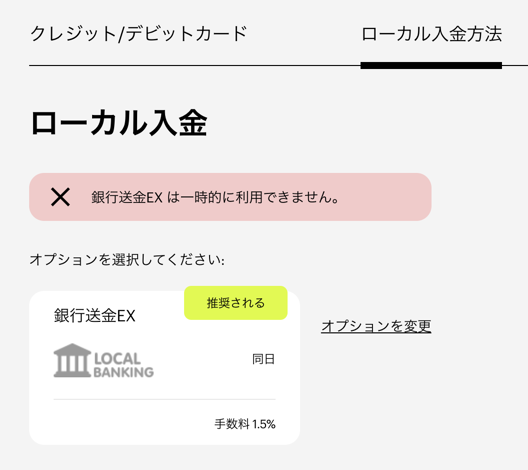Click the LOCAL BANKING logo text
The width and height of the screenshot is (528, 470).
click(124, 365)
